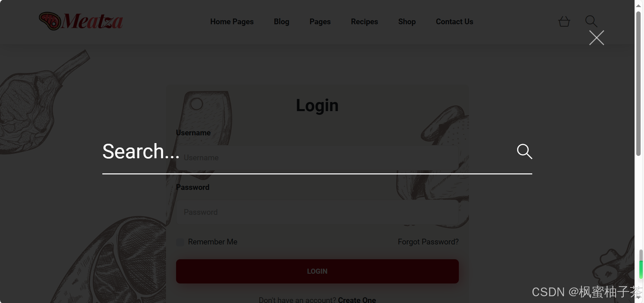Focus the Username input field
The image size is (644, 303).
(x=317, y=158)
